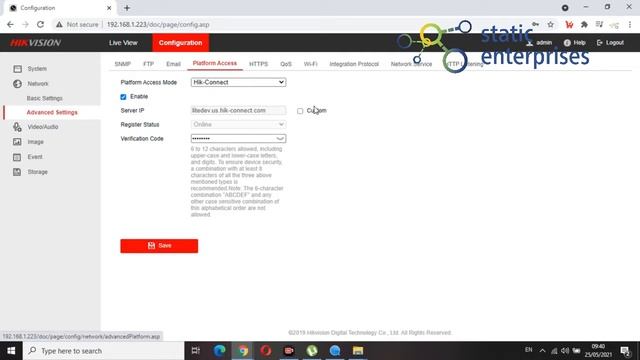Select Advanced Settings in the sidebar
Image resolution: width=640 pixels, height=360 pixels.
[52, 112]
